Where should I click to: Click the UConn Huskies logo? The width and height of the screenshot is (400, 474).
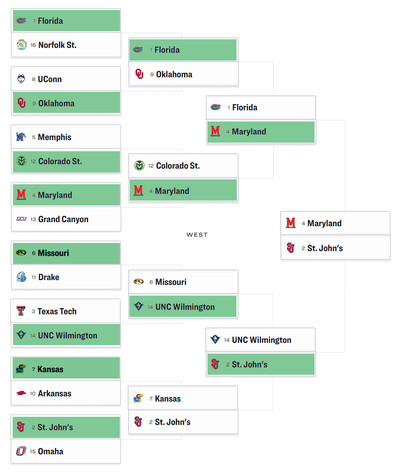pyautogui.click(x=21, y=79)
